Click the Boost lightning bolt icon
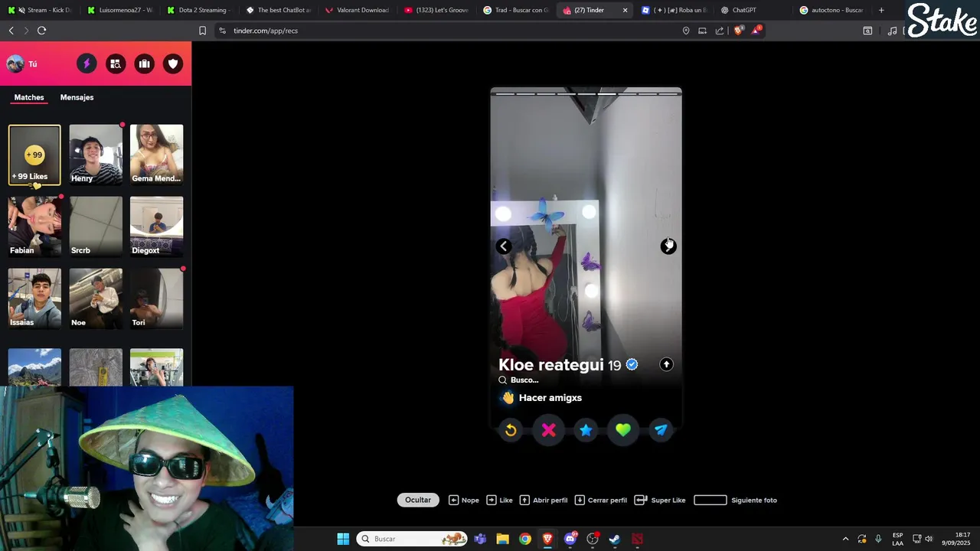This screenshot has height=551, width=980. [x=87, y=64]
